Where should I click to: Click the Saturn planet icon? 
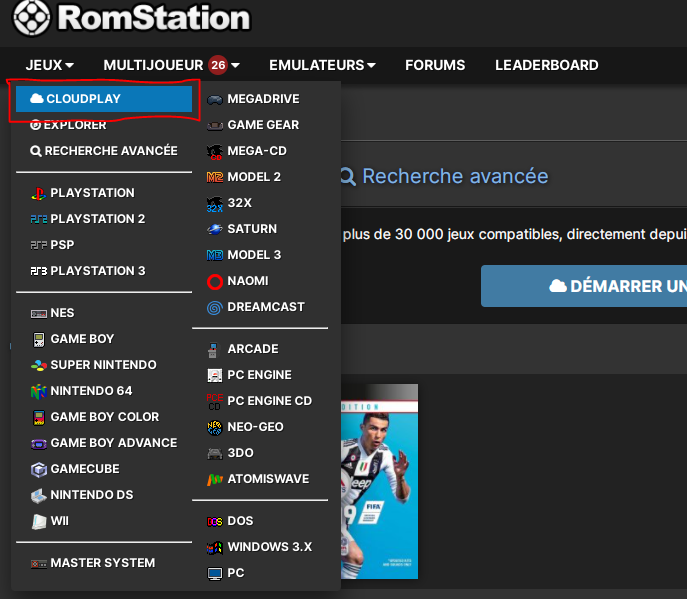pos(214,229)
